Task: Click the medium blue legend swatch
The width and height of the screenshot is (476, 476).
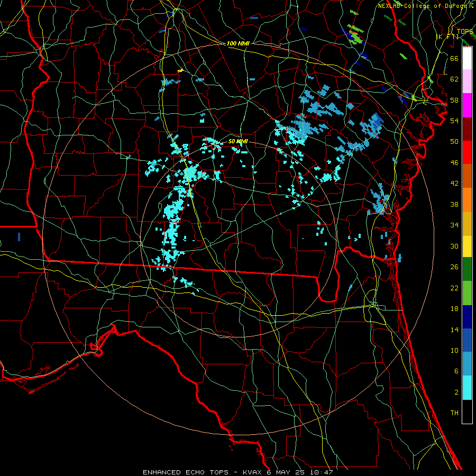Action: [x=467, y=340]
